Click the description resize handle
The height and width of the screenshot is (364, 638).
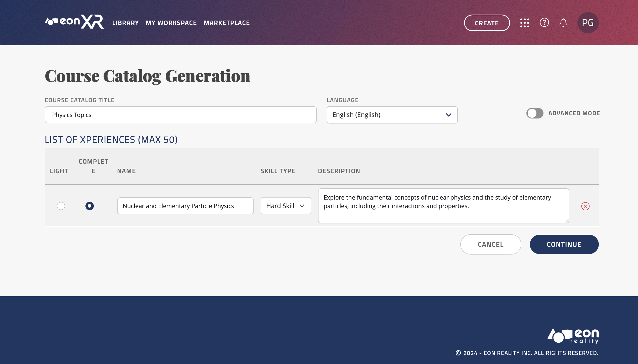coord(567,221)
